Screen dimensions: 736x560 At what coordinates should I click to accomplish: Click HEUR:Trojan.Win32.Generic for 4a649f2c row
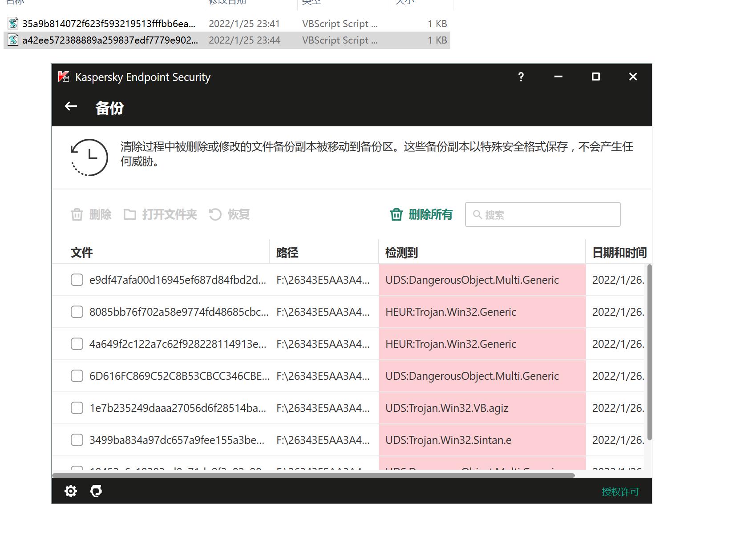pyautogui.click(x=482, y=344)
